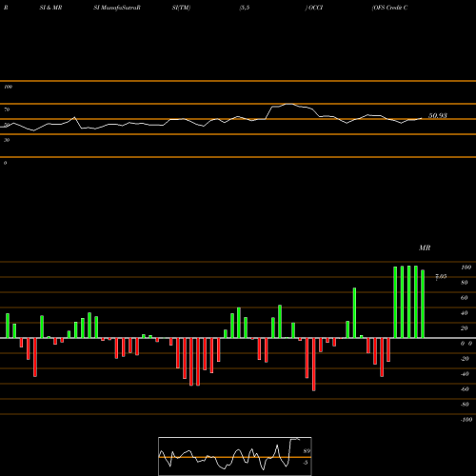
Task: Click the '(OFS Credit C' company name text
Action: tap(389, 8)
